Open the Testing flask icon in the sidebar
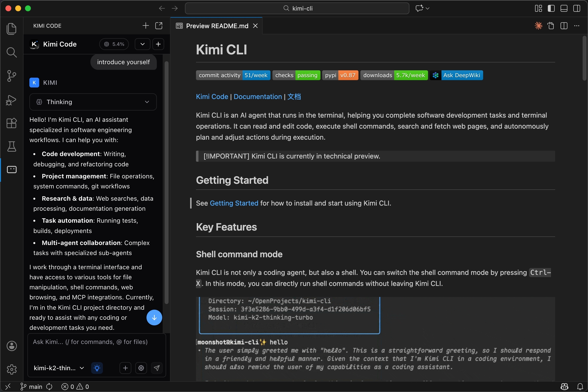The image size is (588, 392). pyautogui.click(x=12, y=147)
